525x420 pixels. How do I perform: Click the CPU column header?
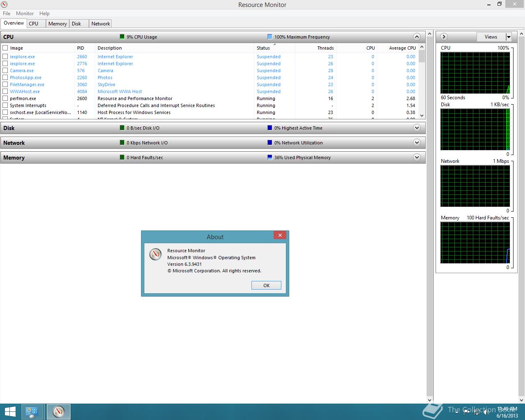356,48
